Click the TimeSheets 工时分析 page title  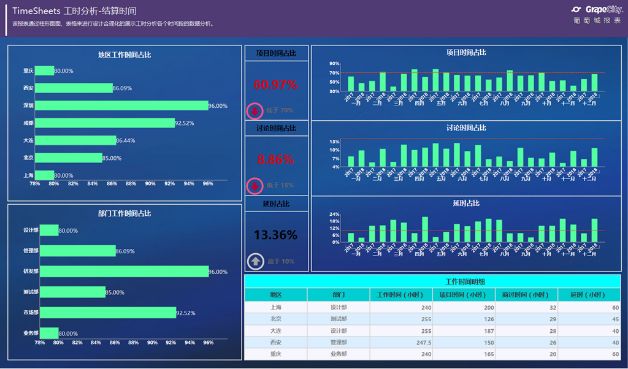74,11
